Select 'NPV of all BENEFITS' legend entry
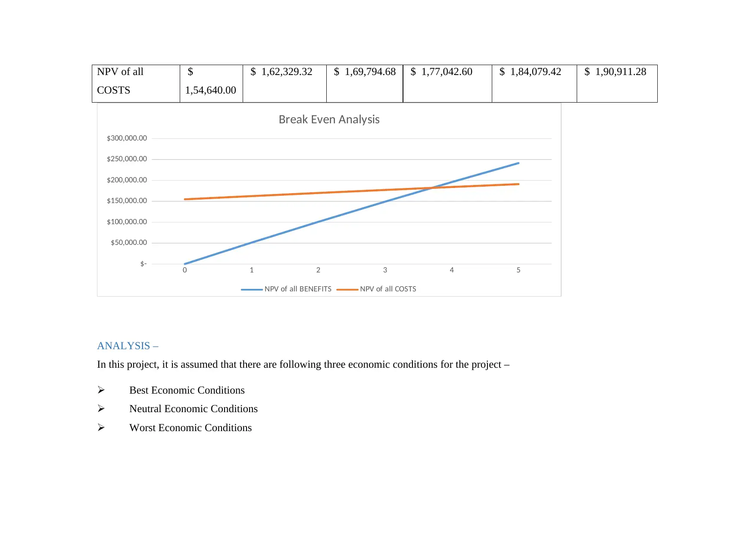The width and height of the screenshot is (756, 535). [287, 289]
